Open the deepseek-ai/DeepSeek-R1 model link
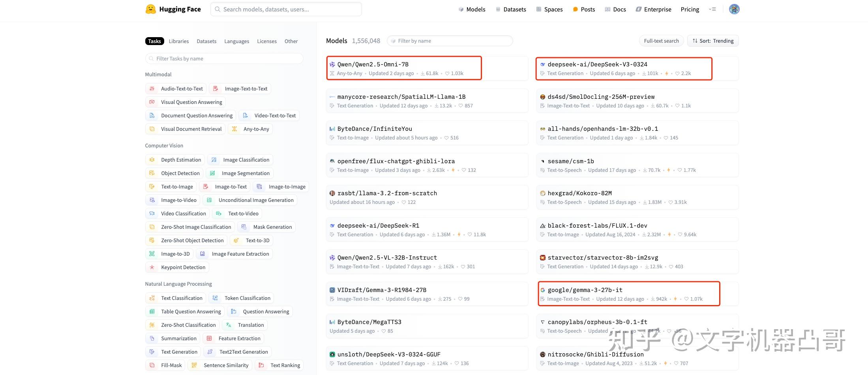Image resolution: width=868 pixels, height=375 pixels. point(378,226)
